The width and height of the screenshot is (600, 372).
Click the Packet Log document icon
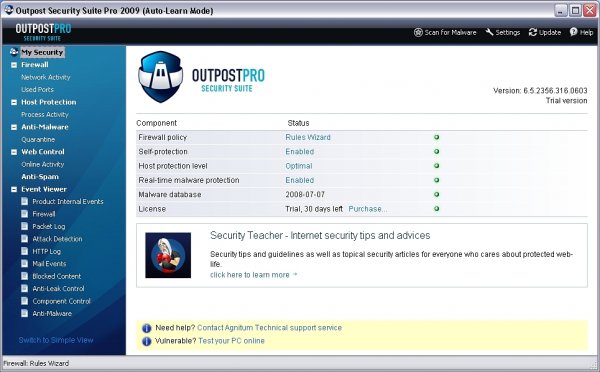point(24,226)
